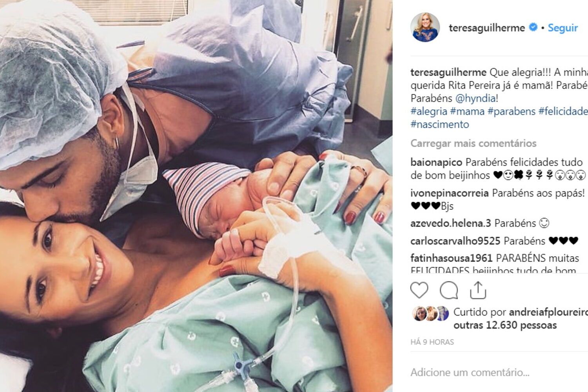Visit commenter carloscarvalho9525's profile
This screenshot has height=392, width=588.
click(455, 241)
